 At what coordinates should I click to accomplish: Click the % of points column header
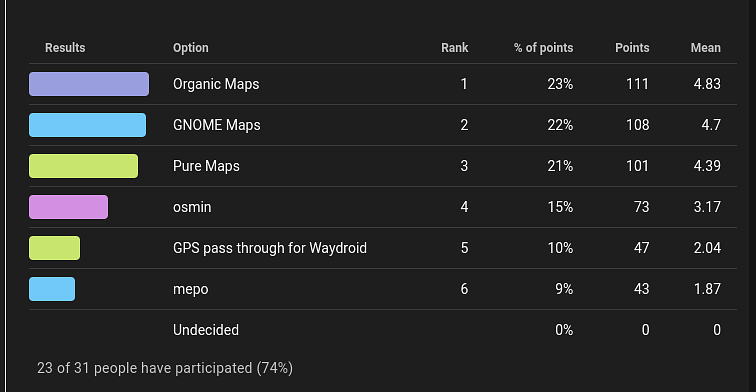tap(543, 48)
